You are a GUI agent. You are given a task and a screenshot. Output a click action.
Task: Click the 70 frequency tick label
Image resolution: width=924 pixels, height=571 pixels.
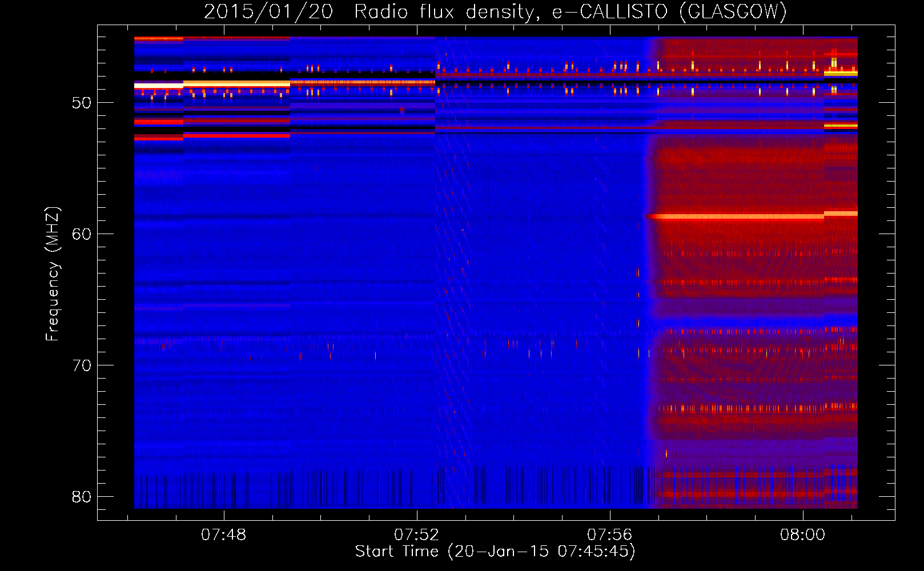coord(81,365)
